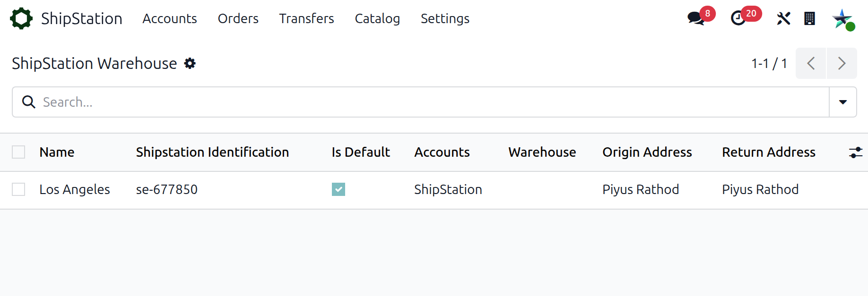Toggle the search options dropdown arrow

point(842,102)
